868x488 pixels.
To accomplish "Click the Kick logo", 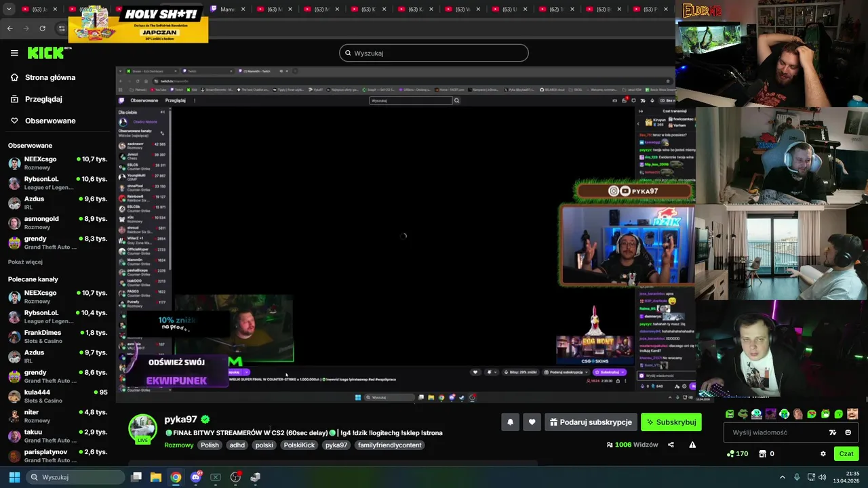I will [46, 53].
